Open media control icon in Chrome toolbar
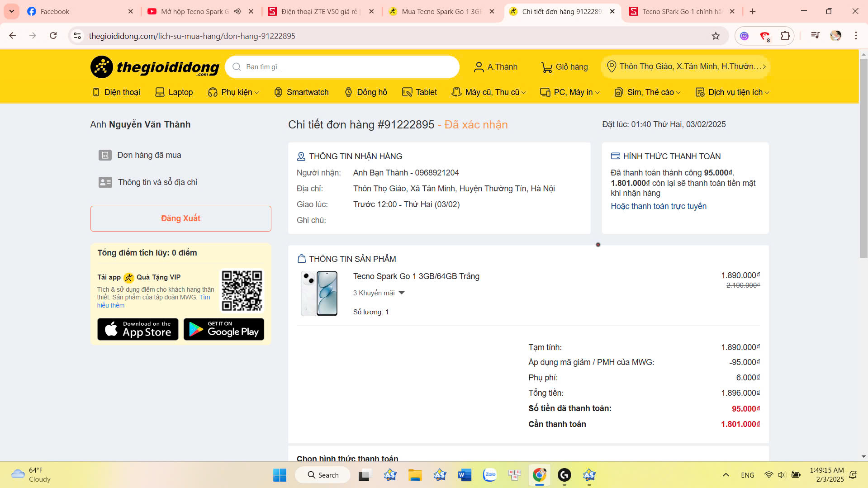Screen dimensions: 868x488 point(815,36)
